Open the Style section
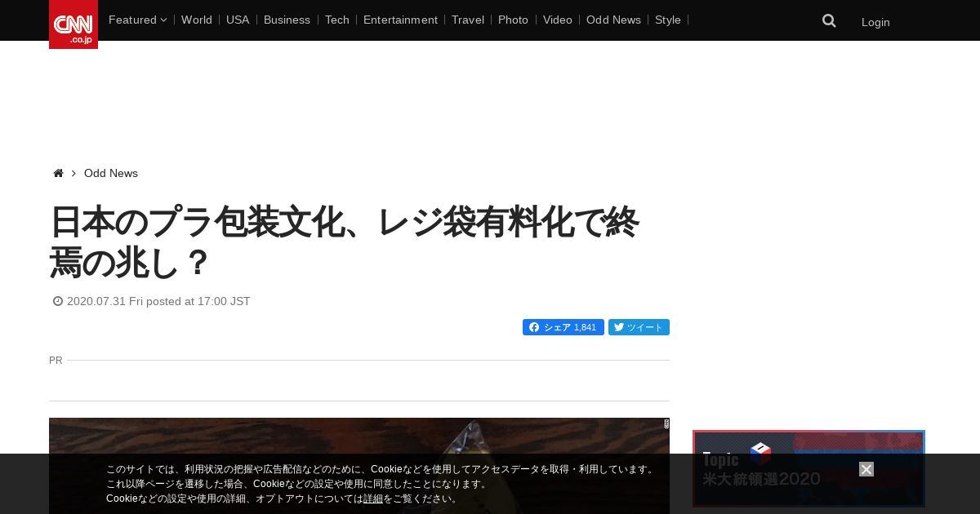 click(668, 20)
